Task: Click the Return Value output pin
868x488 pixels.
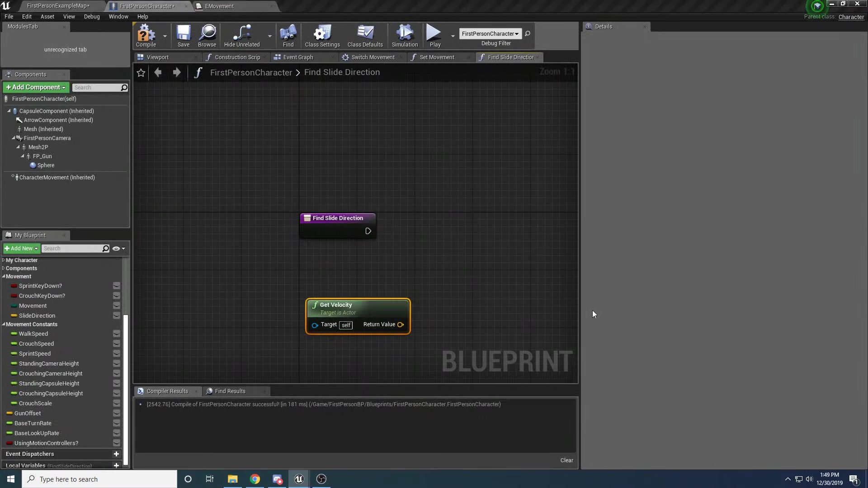Action: coord(401,325)
